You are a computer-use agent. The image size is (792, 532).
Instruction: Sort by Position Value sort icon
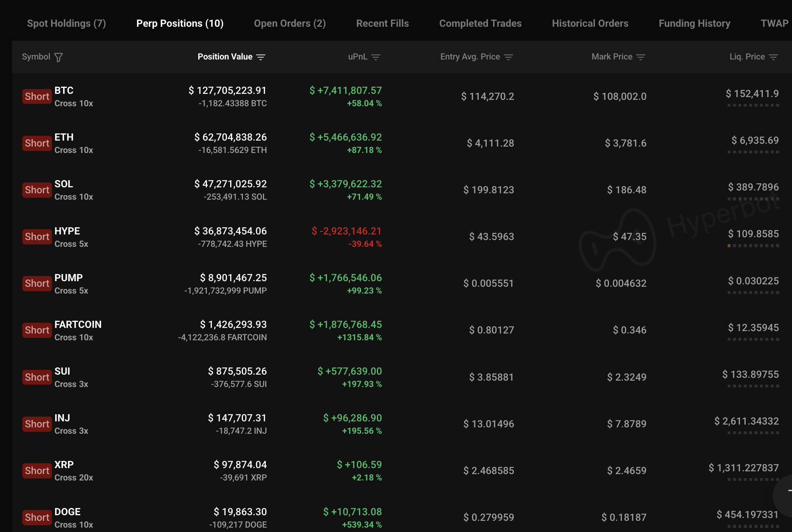click(261, 57)
